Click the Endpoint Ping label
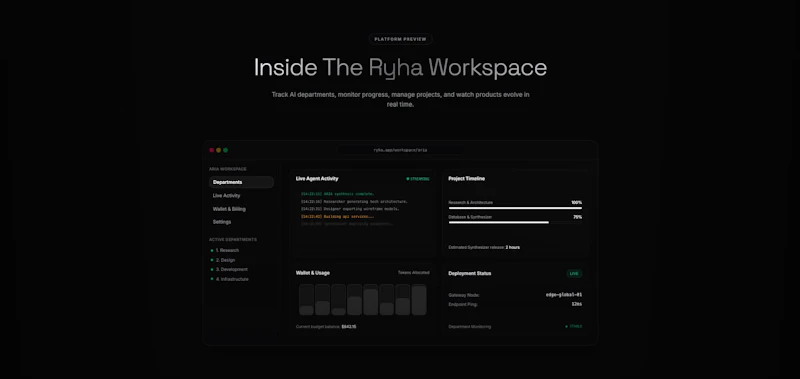Viewport: 800px width, 379px height. click(x=463, y=305)
